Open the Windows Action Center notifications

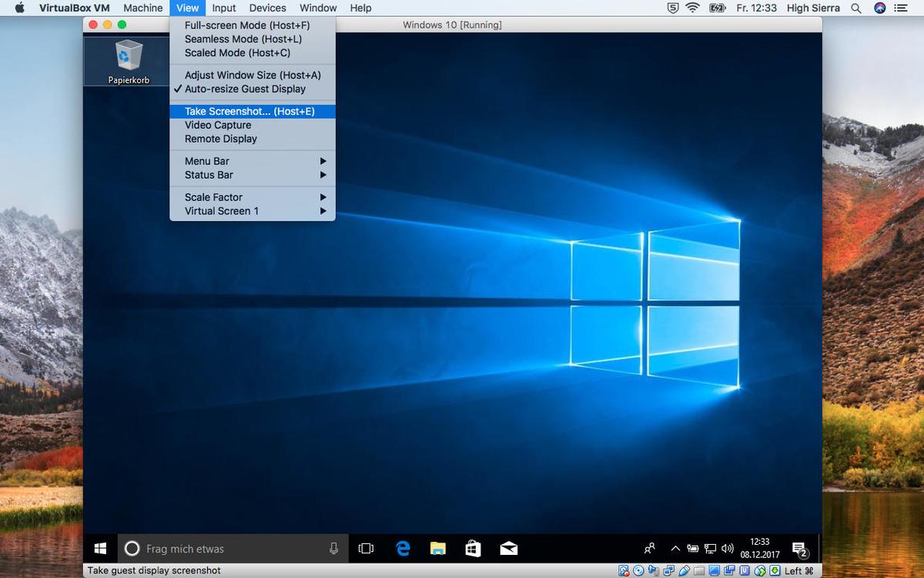[799, 549]
